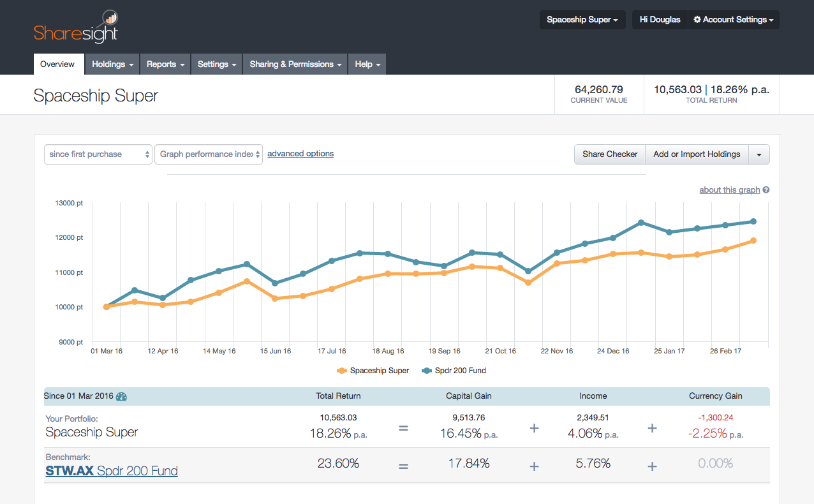Open the caret next to Add or Import Holdings
The width and height of the screenshot is (814, 504).
click(x=759, y=154)
